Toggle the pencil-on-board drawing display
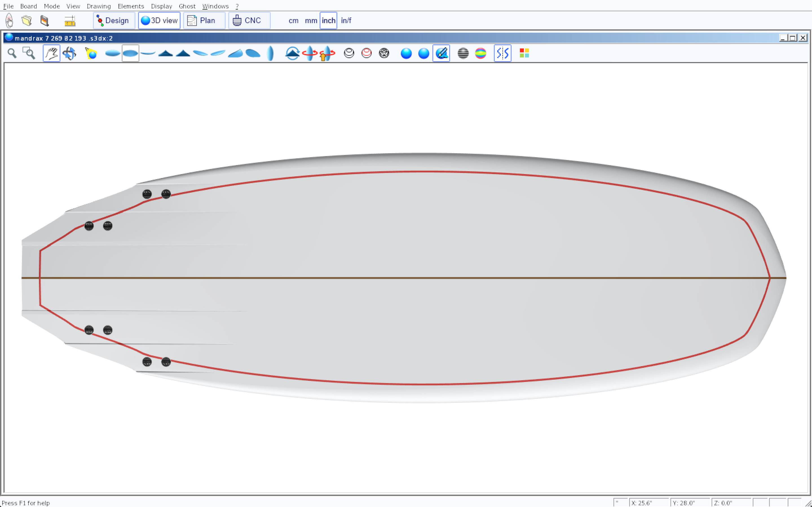812x507 pixels. coord(441,53)
